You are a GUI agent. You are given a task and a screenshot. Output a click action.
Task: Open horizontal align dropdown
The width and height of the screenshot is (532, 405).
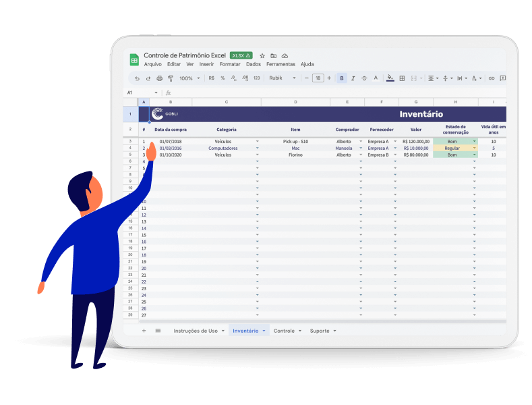click(x=433, y=78)
